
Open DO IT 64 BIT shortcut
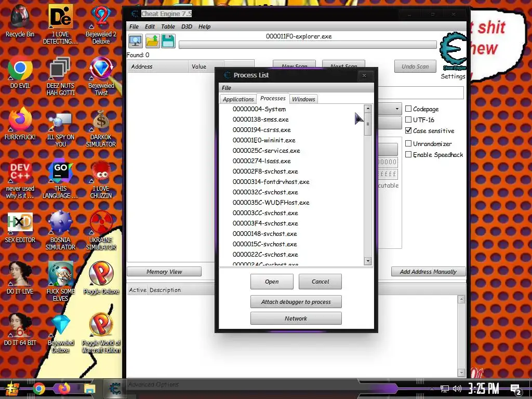coord(20,330)
